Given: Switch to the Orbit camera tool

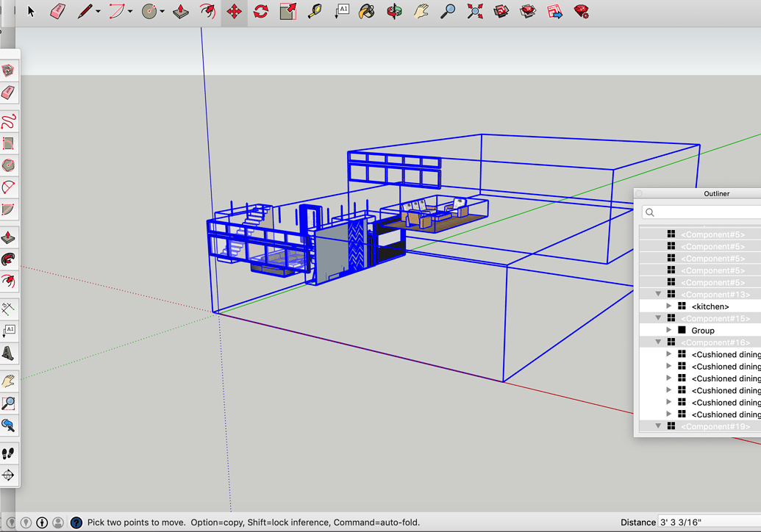Looking at the screenshot, I should [395, 11].
